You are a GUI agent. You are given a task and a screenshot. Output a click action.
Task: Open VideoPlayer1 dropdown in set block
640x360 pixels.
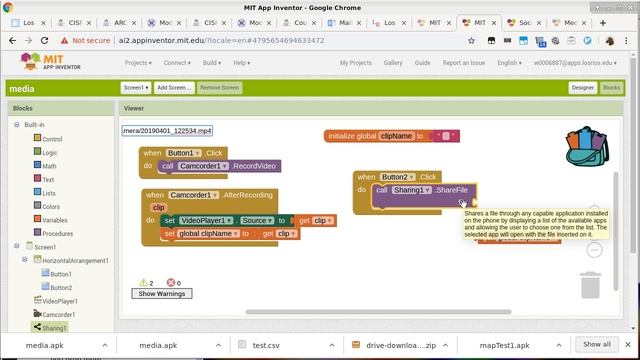tap(206, 220)
